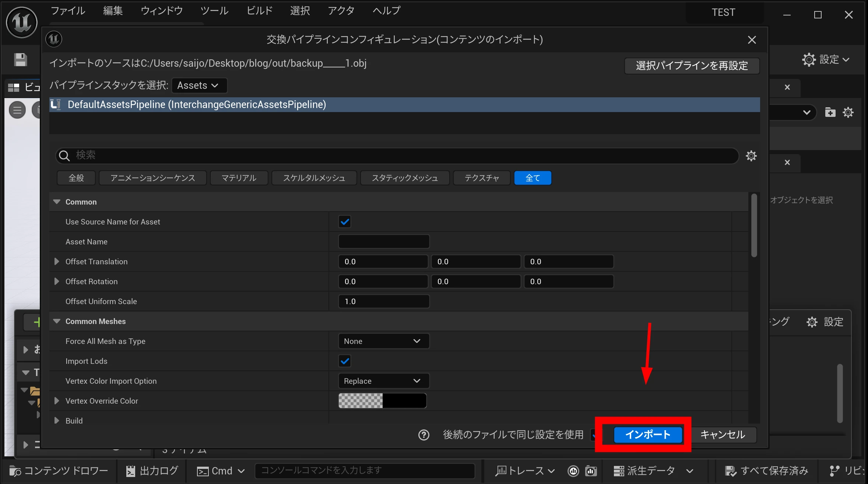The height and width of the screenshot is (484, 868).
Task: Open the Assets pipeline stack dropdown
Action: click(x=199, y=86)
